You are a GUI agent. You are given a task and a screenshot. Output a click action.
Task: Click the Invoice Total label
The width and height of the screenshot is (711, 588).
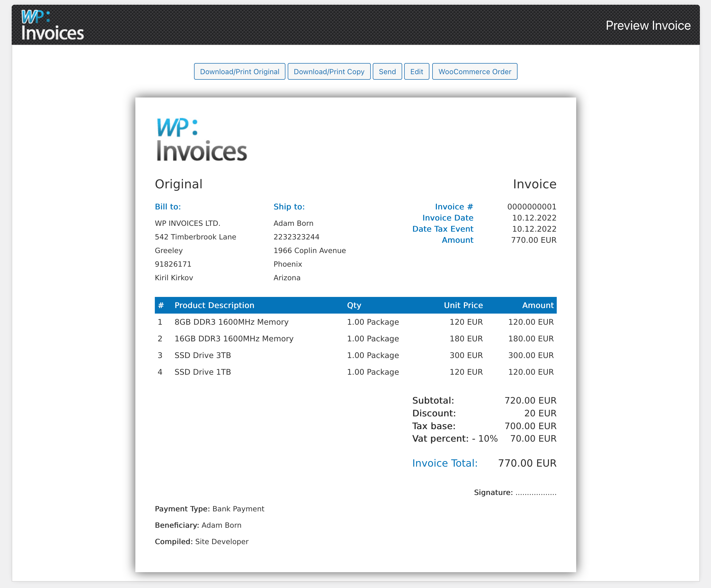[445, 463]
